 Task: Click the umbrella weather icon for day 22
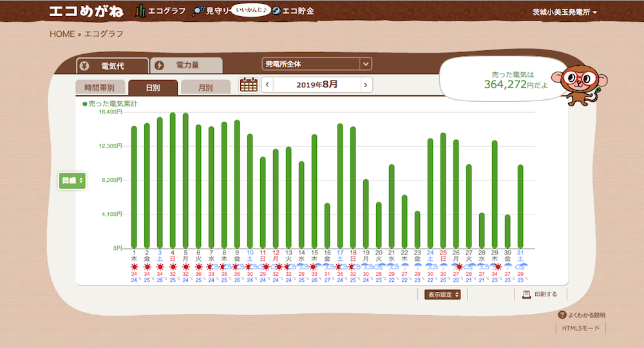coord(404,267)
